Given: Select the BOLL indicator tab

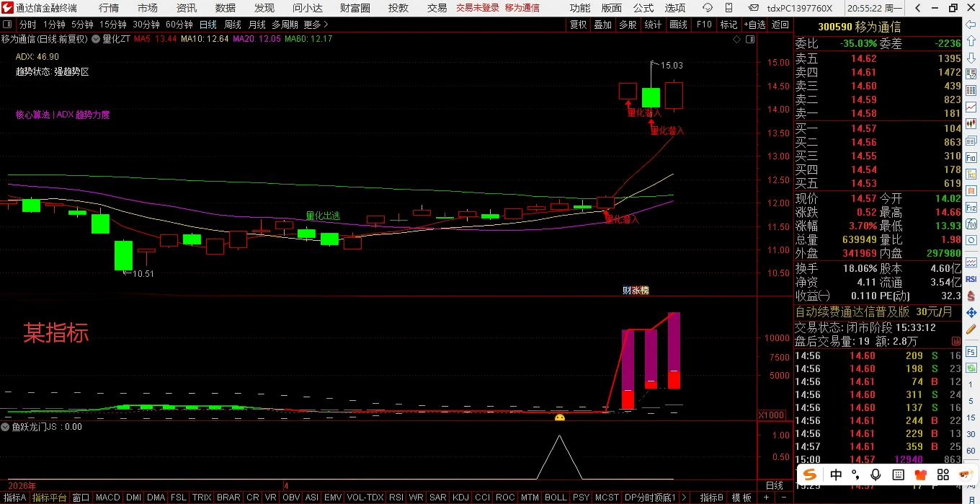Looking at the screenshot, I should click(x=556, y=498).
